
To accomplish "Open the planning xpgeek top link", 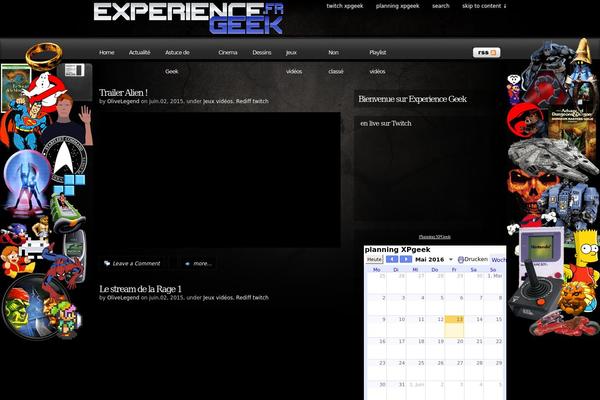I will (397, 6).
